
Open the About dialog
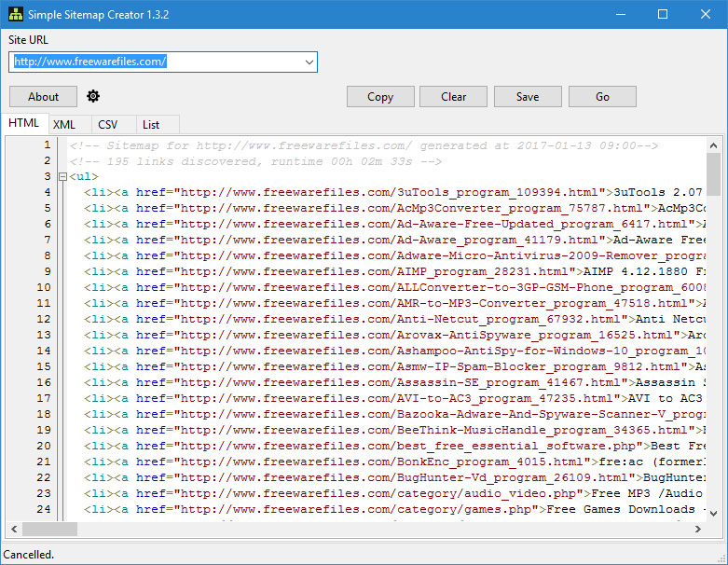pos(43,97)
